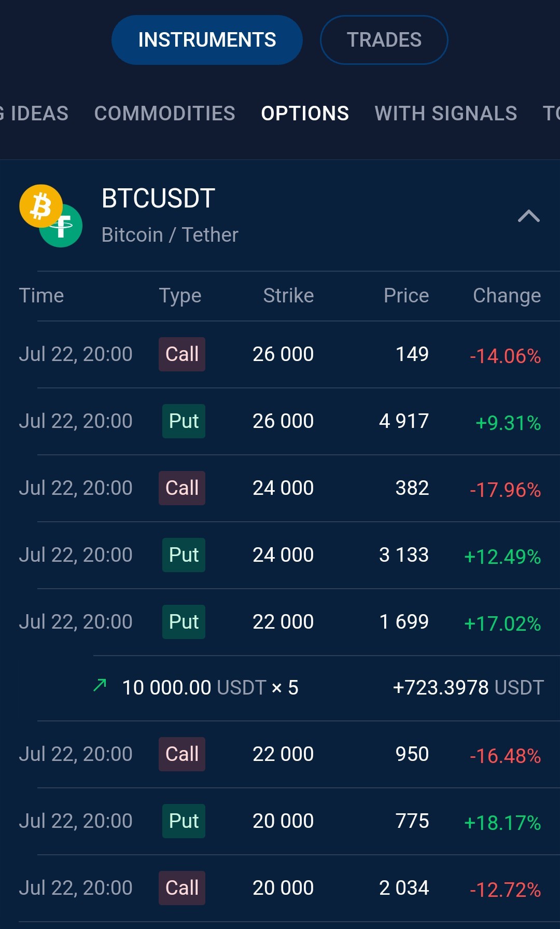The width and height of the screenshot is (560, 929).
Task: Go to the IDEAS tab
Action: click(34, 114)
